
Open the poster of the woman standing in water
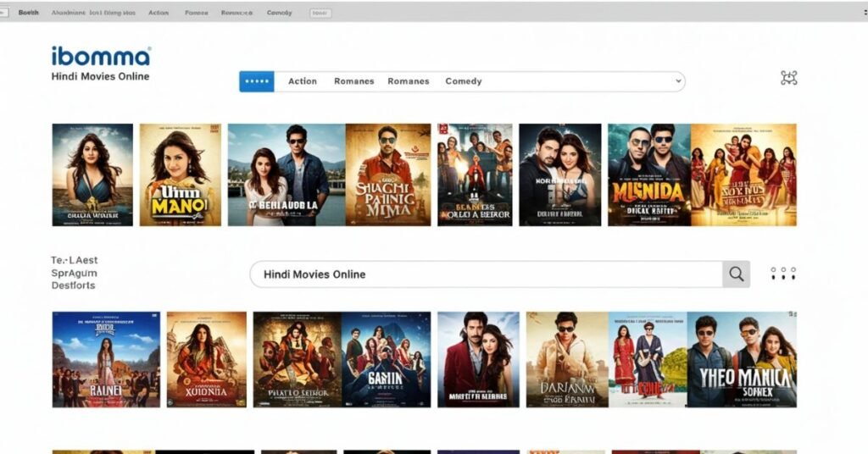[92, 174]
